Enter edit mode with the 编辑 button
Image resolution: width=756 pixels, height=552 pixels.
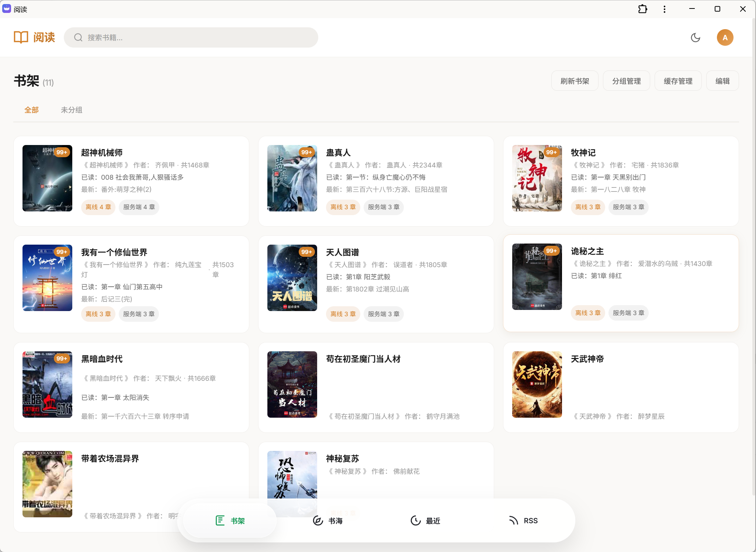click(722, 80)
